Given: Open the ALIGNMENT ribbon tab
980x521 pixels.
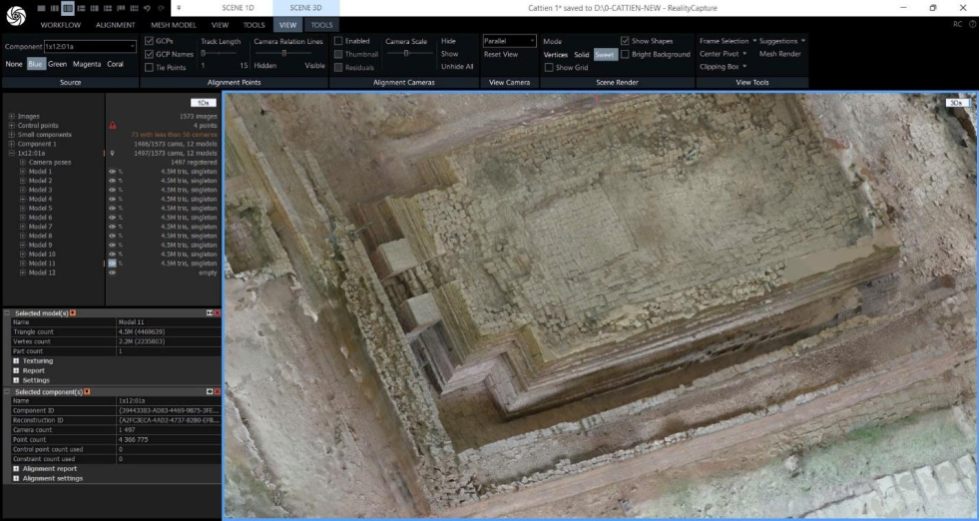Looking at the screenshot, I should [115, 25].
